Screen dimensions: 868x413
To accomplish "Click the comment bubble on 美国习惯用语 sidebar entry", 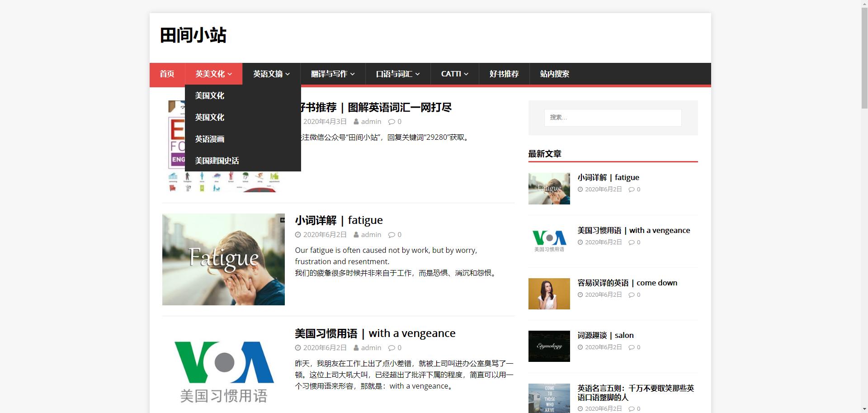I will pos(631,242).
